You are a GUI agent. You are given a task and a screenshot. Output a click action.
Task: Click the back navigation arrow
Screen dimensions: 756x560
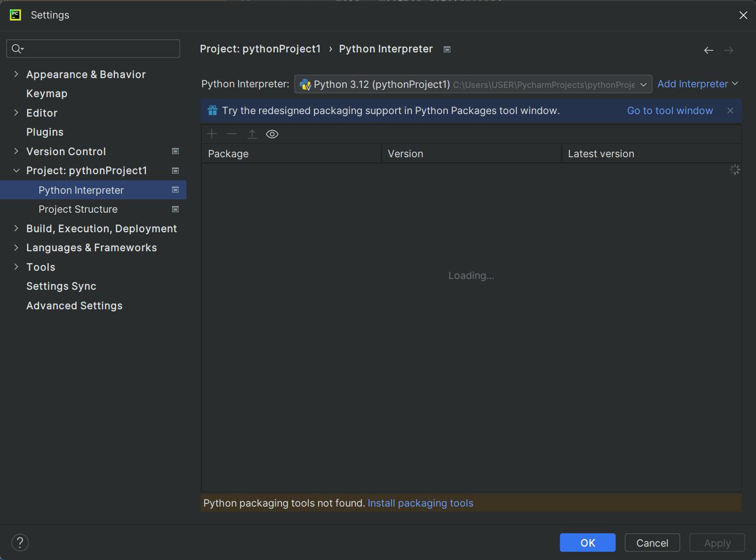coord(709,50)
